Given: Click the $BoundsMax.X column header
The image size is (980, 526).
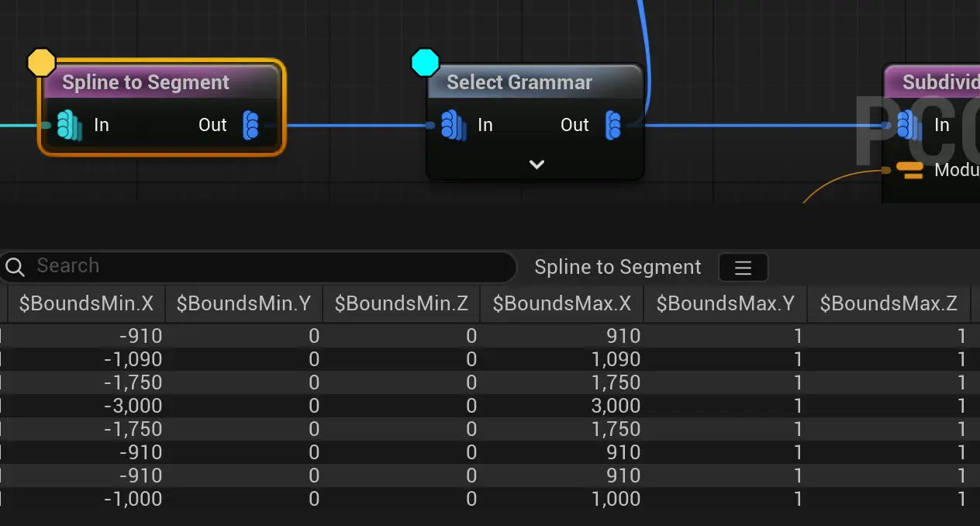Looking at the screenshot, I should pyautogui.click(x=561, y=304).
